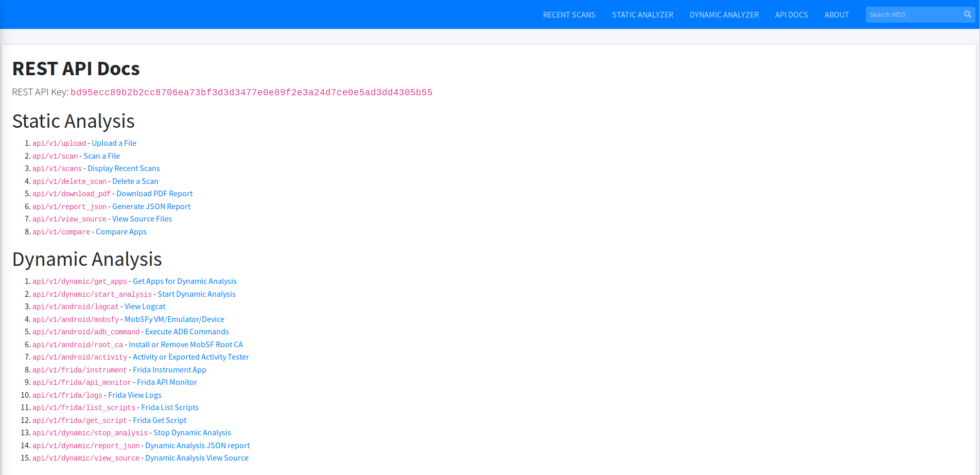
Task: Open the Delete a Scan link
Action: pos(135,181)
